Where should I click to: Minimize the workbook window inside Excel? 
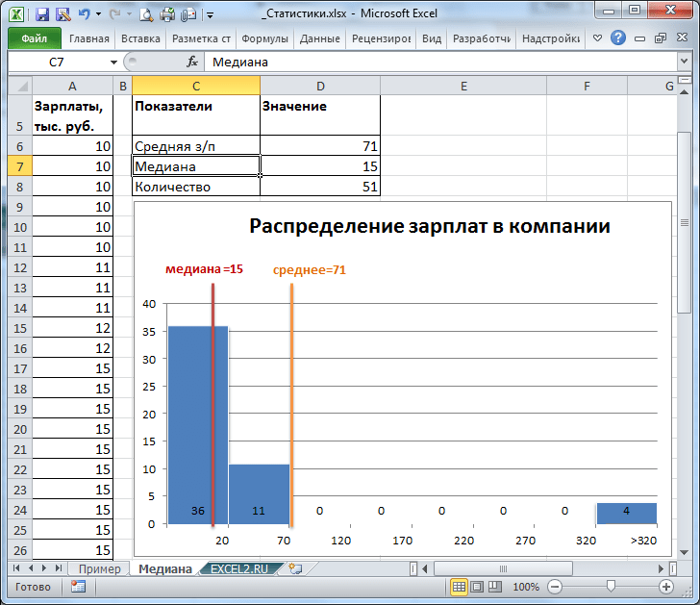[x=639, y=38]
